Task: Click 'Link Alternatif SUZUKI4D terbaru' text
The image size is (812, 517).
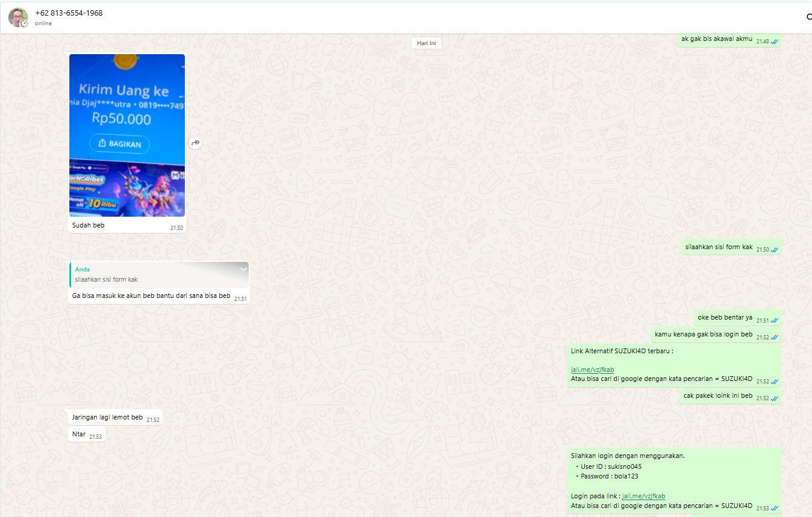Action: tap(622, 351)
